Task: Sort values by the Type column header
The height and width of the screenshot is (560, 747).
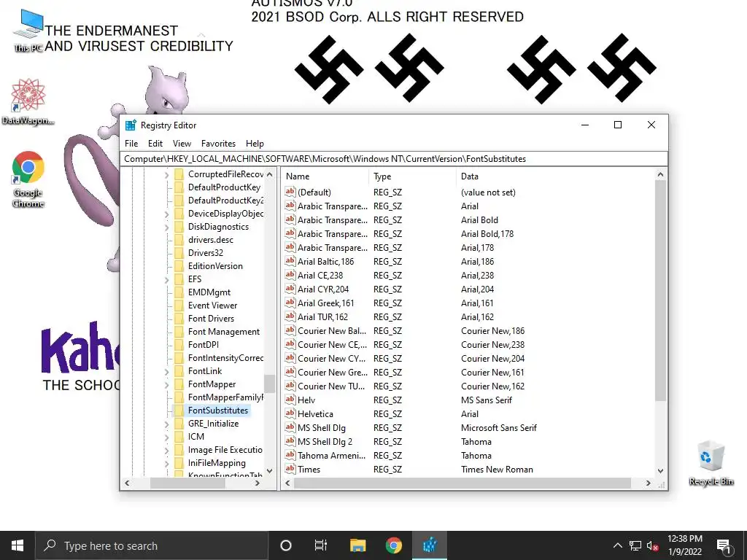Action: click(x=413, y=176)
